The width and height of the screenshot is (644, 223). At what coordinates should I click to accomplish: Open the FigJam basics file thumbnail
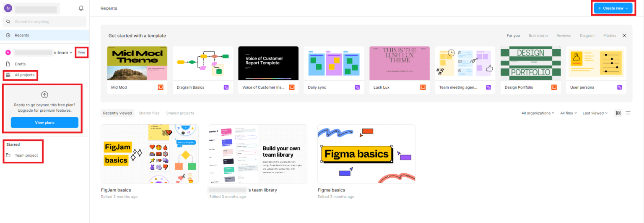(150, 154)
